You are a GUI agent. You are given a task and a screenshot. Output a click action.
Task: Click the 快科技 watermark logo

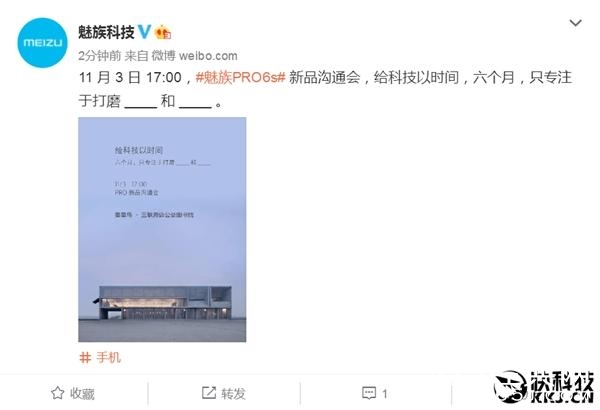[x=545, y=387]
